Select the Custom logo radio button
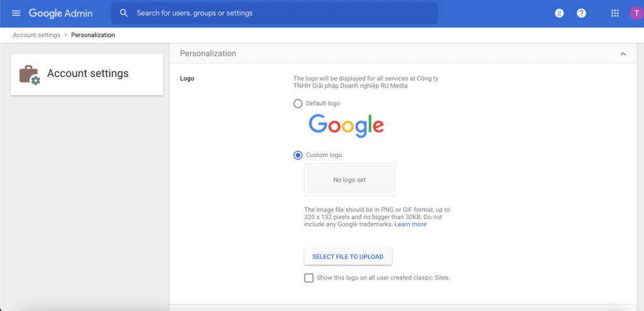This screenshot has height=311, width=644. pos(297,156)
